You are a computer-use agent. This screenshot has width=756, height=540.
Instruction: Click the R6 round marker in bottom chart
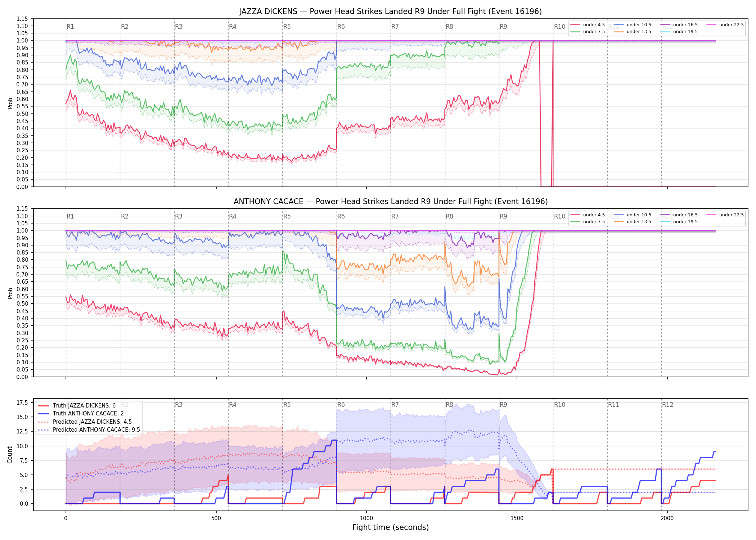[x=341, y=405]
